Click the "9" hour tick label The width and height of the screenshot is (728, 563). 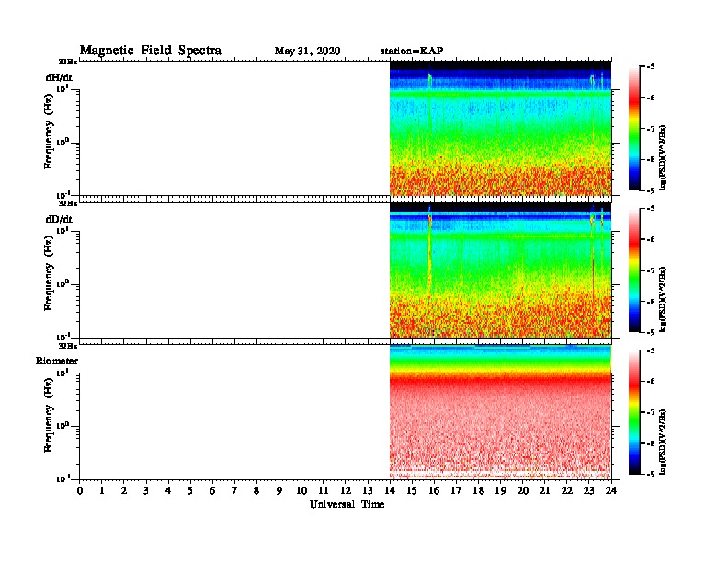pyautogui.click(x=279, y=490)
